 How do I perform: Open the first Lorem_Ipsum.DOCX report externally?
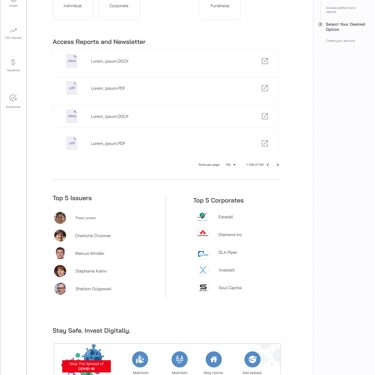(264, 61)
